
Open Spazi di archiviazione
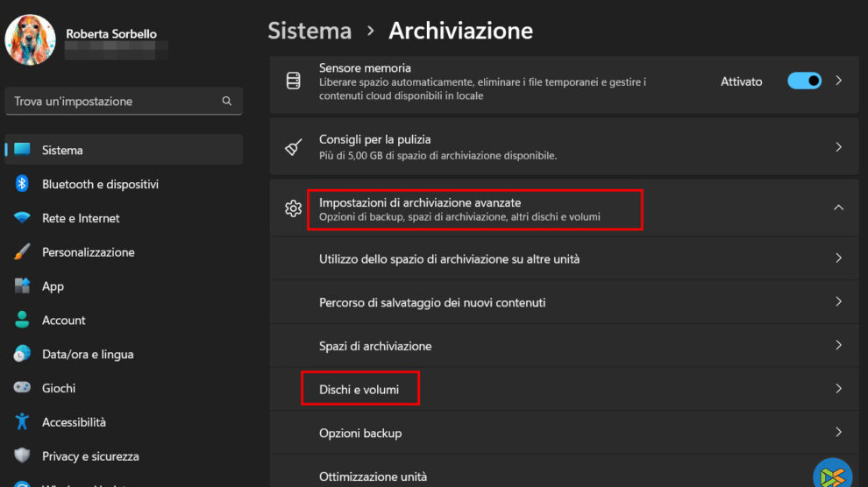tap(375, 346)
